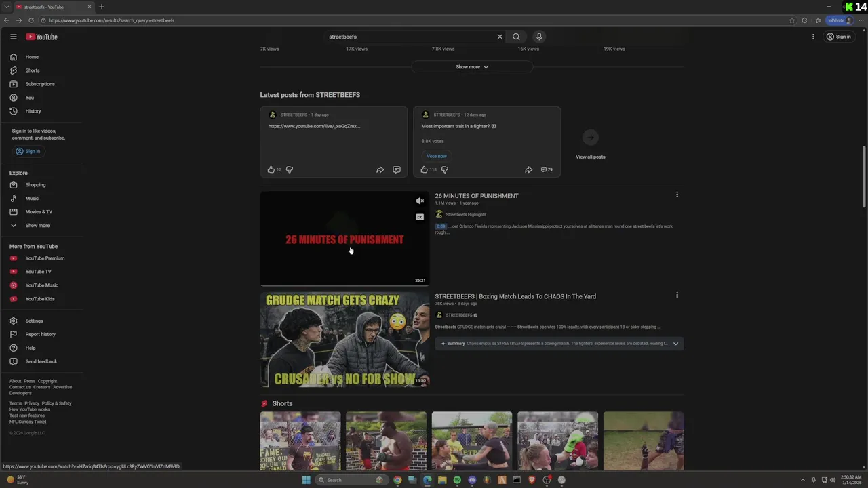Image resolution: width=868 pixels, height=488 pixels.
Task: Like the post with youtube.com/live link
Action: click(x=271, y=169)
